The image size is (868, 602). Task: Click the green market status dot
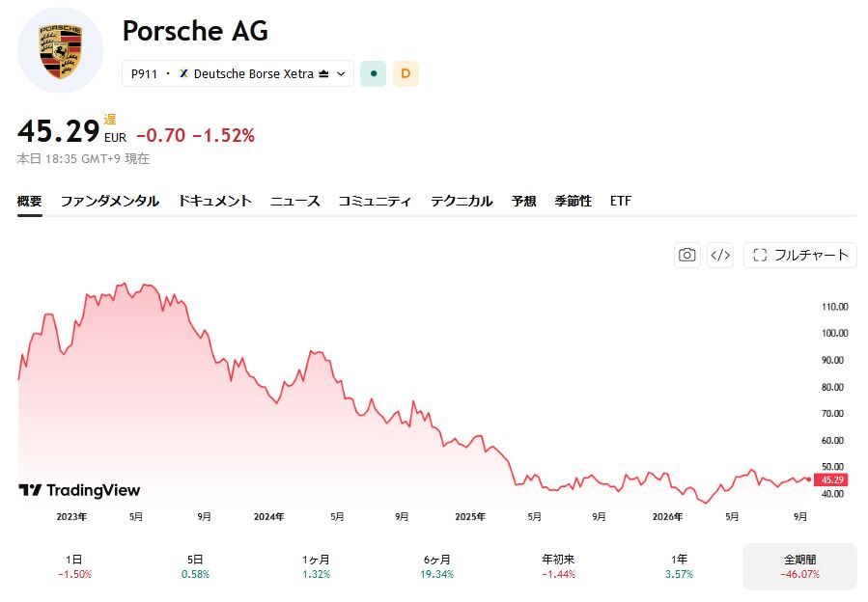373,73
